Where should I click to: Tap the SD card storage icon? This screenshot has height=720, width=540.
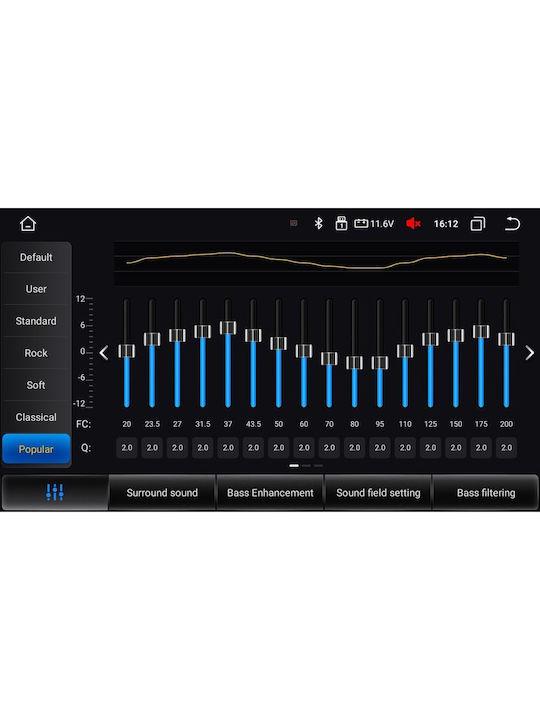[341, 224]
